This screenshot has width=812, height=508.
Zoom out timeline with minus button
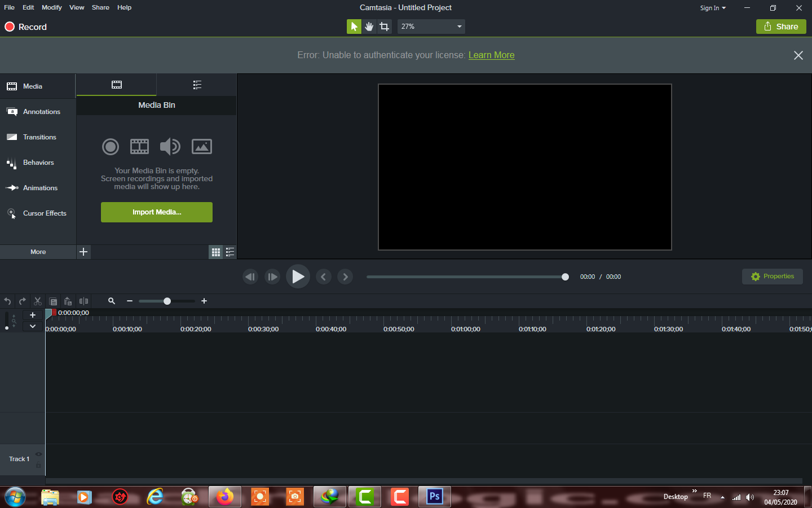(130, 301)
